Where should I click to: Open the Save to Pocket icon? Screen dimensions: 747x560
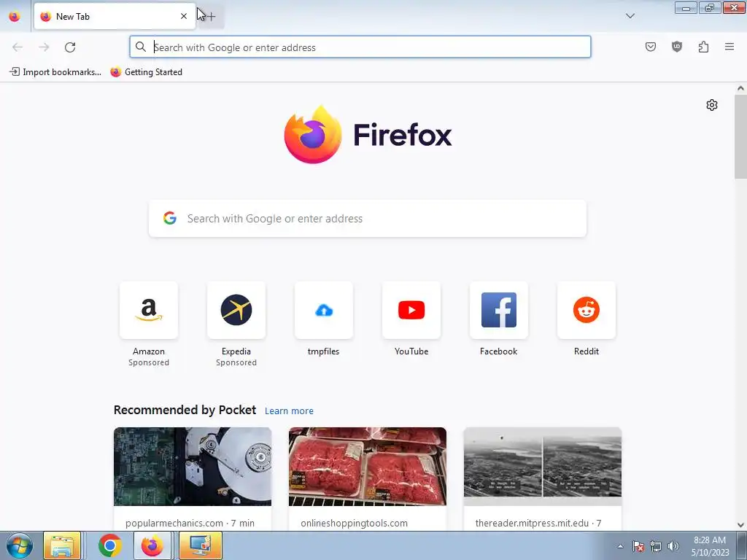[x=650, y=47]
